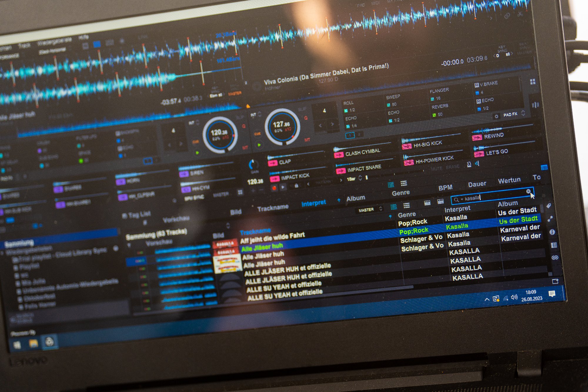Open Windows notification center icon
This screenshot has height=392, width=588.
552,294
